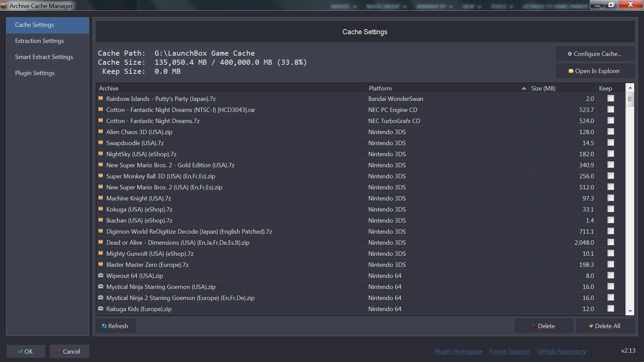
Task: Select Swapdoodle (USA).7z row
Action: pos(361,143)
